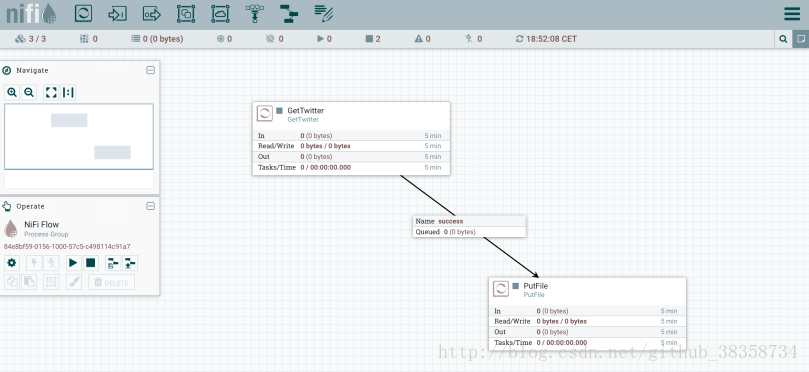Show canvas at actual size
Image resolution: width=809 pixels, height=372 pixels.
pos(68,92)
